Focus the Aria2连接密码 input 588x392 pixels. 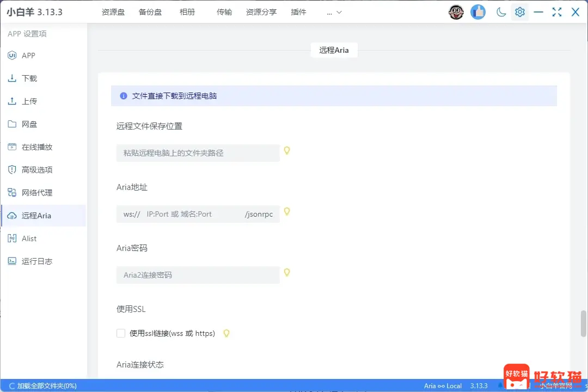click(x=198, y=275)
